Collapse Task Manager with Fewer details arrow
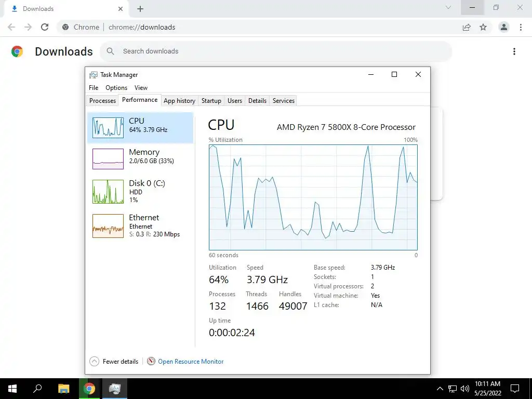532x399 pixels. 95,362
